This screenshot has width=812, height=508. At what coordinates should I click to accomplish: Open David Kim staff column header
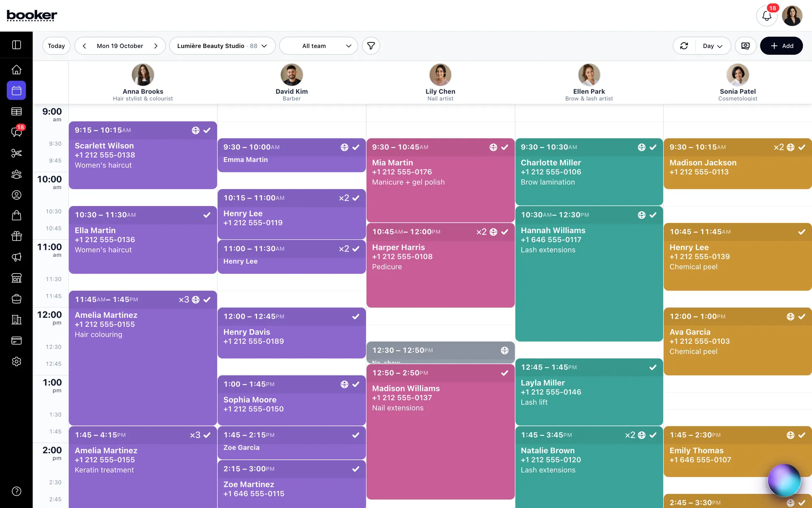[292, 82]
